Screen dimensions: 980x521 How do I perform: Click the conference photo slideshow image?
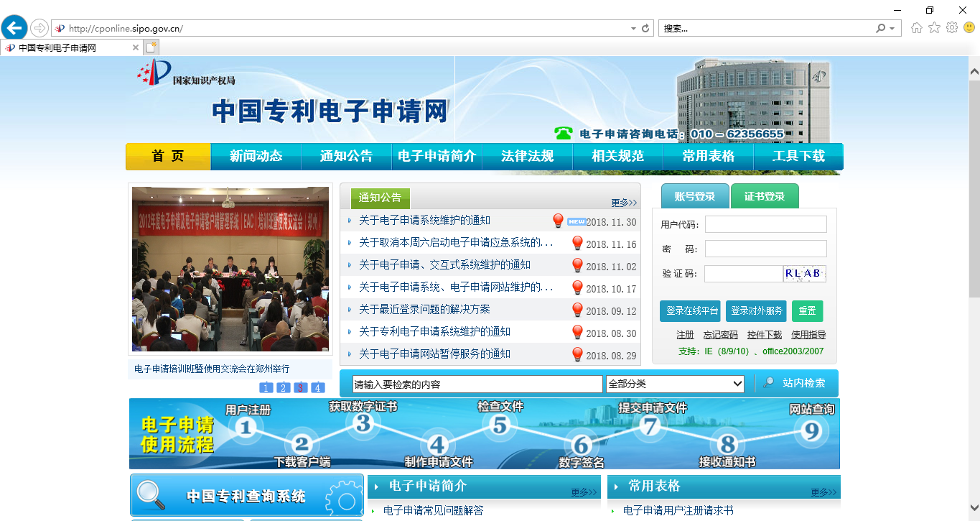coord(230,269)
